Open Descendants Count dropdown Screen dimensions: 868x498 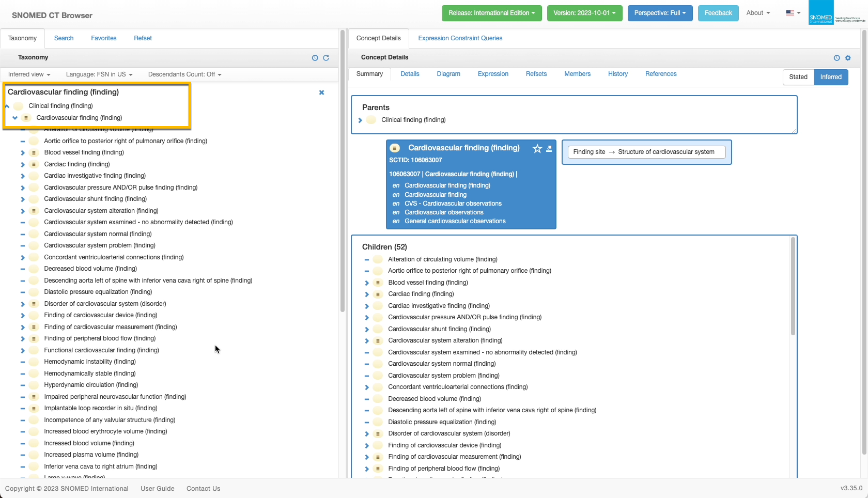[184, 74]
